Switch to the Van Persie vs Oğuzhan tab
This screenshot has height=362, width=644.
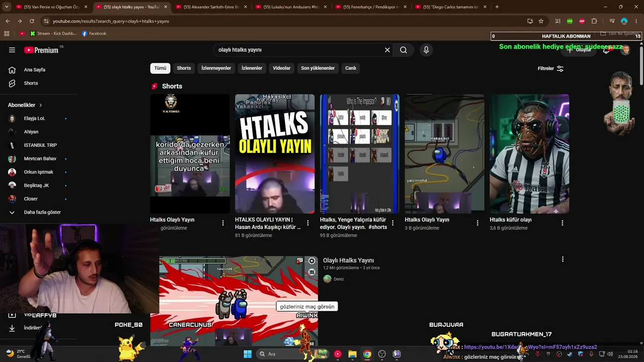(x=51, y=7)
